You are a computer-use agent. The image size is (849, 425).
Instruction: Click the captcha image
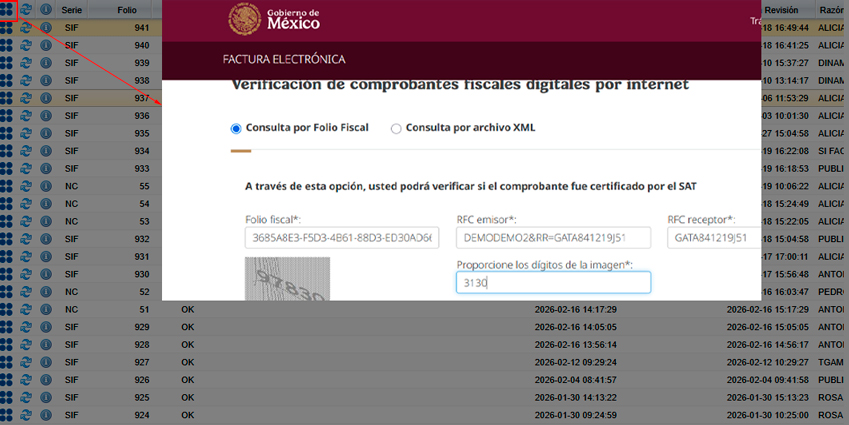click(x=286, y=278)
